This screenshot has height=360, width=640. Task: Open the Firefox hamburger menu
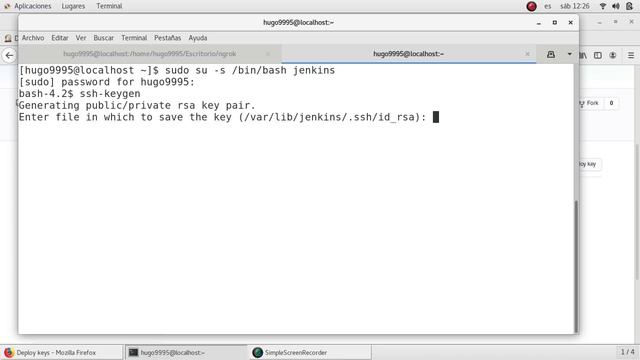[631, 55]
